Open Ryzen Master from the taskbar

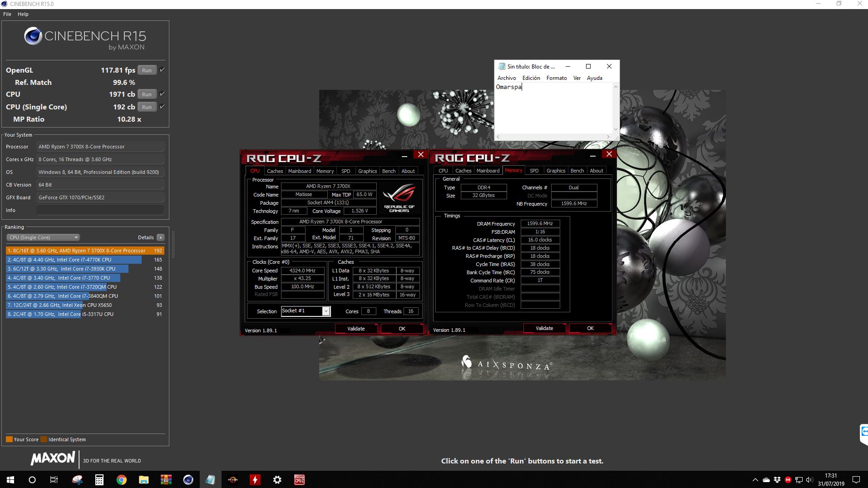233,479
